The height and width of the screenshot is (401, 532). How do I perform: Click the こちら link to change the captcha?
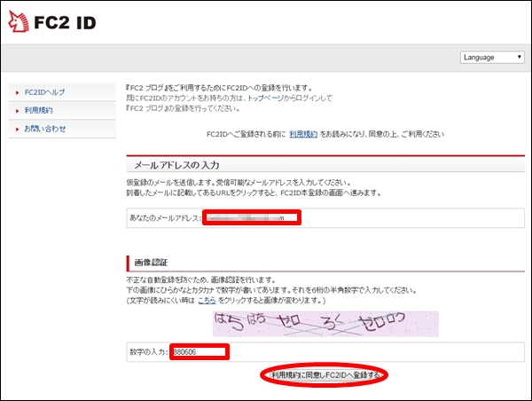pyautogui.click(x=207, y=300)
